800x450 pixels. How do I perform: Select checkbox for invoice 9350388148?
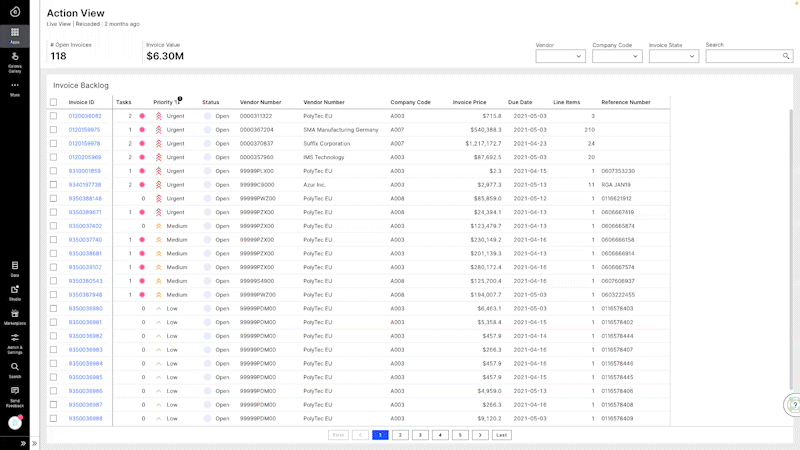click(54, 198)
